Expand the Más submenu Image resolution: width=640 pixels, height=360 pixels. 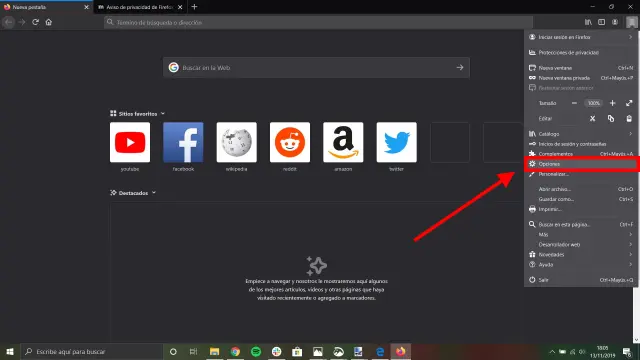pyautogui.click(x=581, y=235)
